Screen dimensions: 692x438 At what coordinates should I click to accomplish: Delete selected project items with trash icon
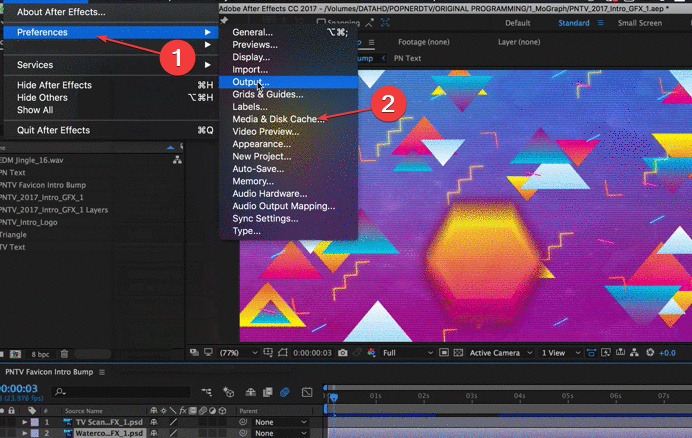pyautogui.click(x=64, y=354)
